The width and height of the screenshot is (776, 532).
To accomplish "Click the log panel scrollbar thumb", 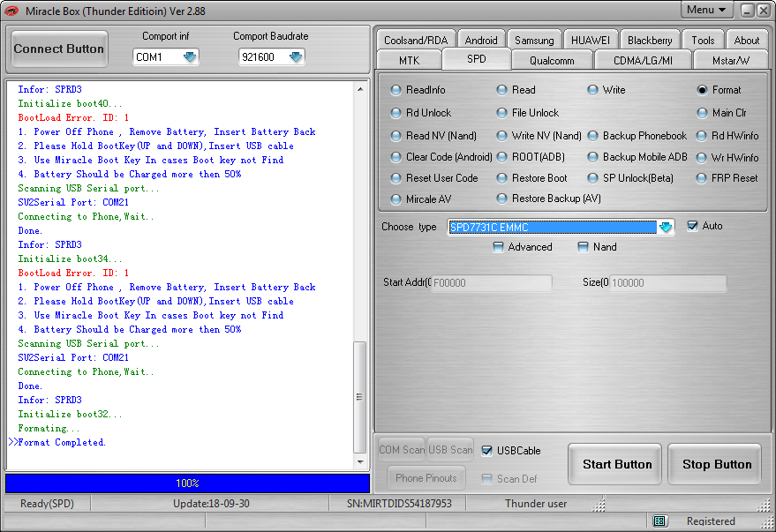I will click(x=360, y=397).
